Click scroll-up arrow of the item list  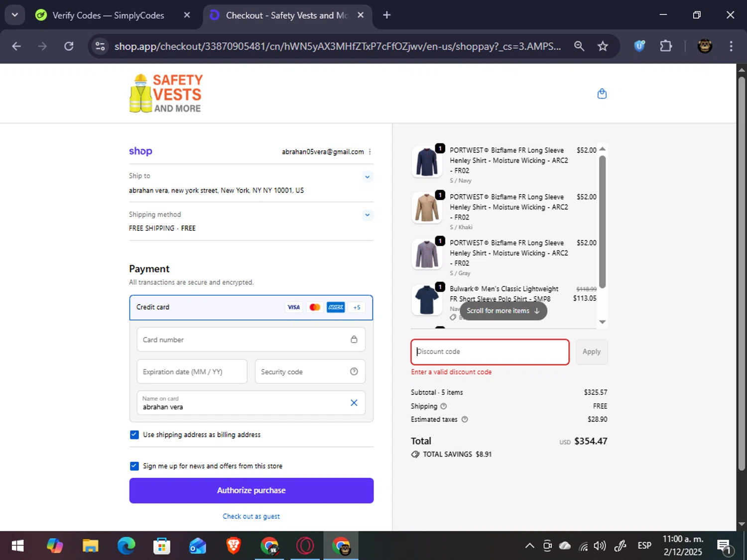point(602,149)
